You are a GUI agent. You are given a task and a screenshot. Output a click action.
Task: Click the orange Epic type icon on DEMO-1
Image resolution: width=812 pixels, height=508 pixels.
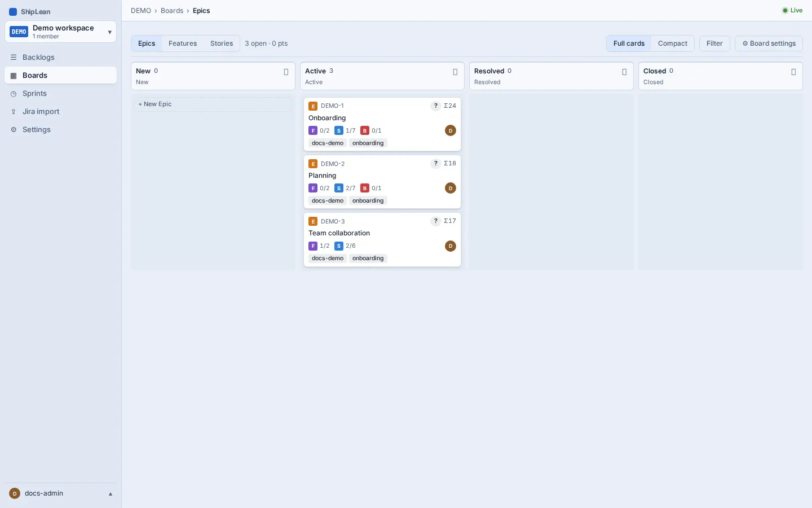(x=313, y=106)
